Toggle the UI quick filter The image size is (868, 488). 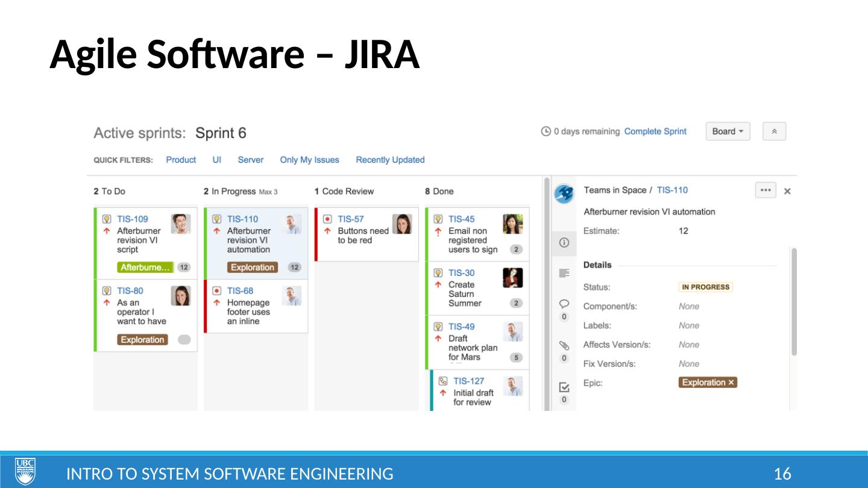[217, 160]
